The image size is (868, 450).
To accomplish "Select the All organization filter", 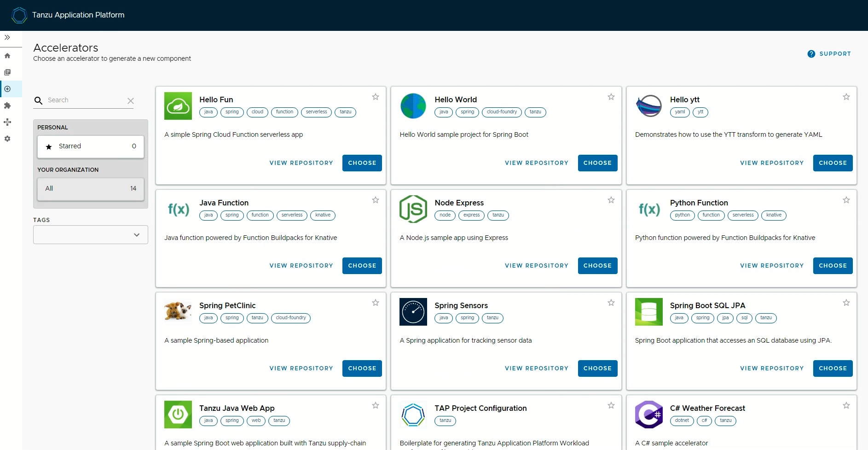I will click(91, 189).
